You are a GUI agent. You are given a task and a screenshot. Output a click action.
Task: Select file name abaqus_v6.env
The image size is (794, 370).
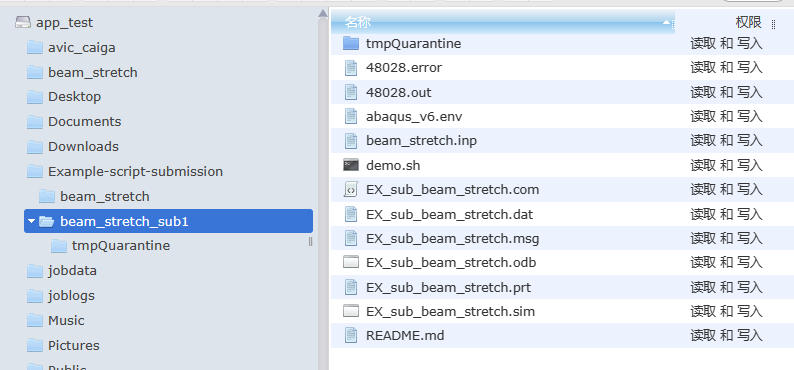pyautogui.click(x=414, y=117)
